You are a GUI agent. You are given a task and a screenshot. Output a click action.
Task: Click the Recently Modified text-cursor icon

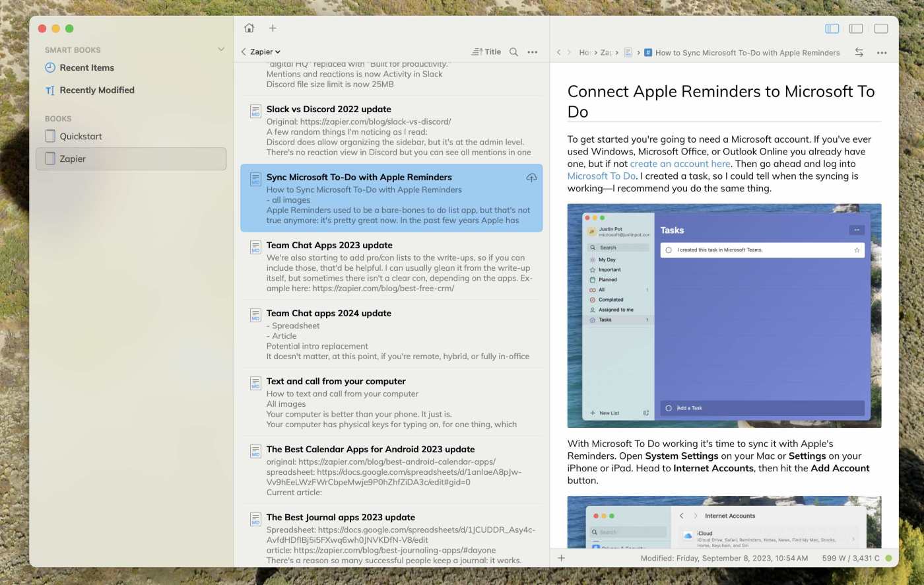49,90
